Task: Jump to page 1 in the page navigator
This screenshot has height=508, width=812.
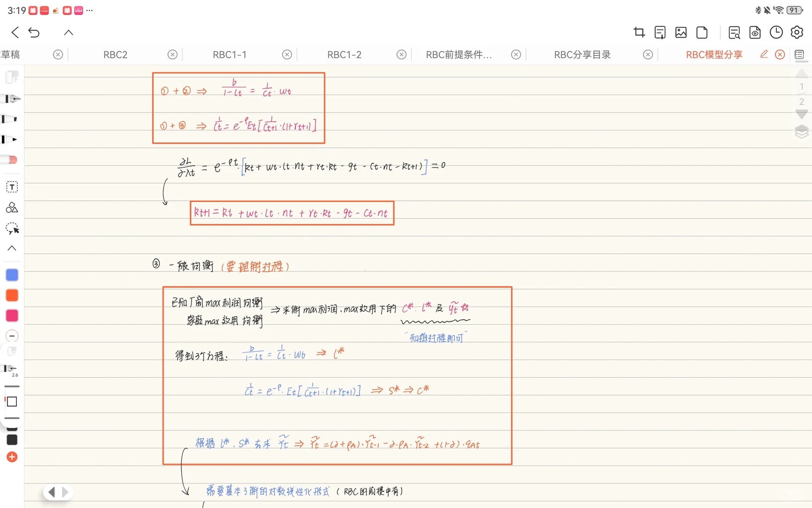Action: click(802, 87)
